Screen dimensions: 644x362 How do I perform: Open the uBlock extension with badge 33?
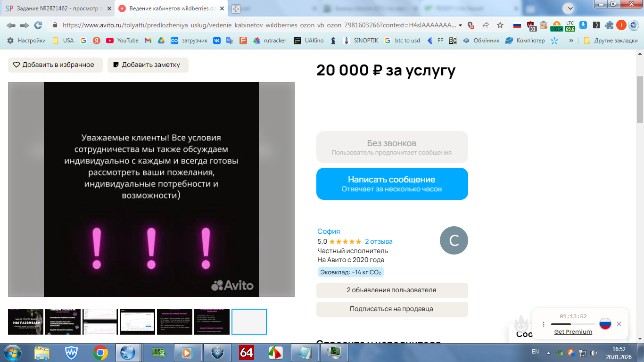[531, 25]
